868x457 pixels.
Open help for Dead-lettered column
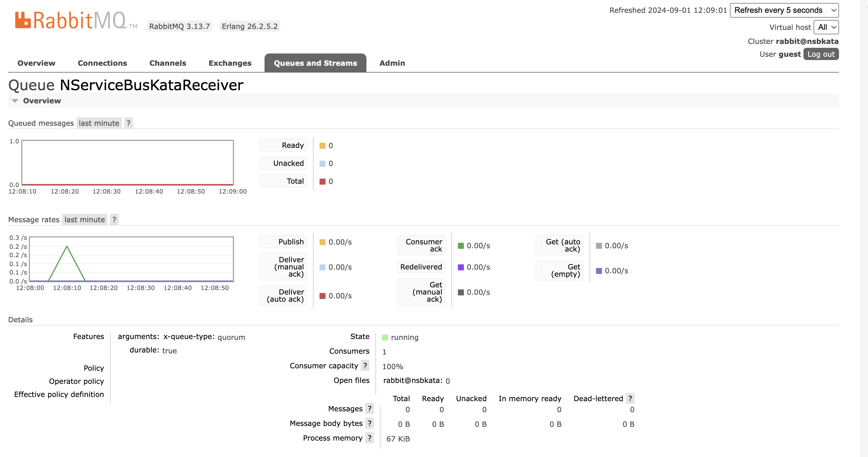coord(630,398)
